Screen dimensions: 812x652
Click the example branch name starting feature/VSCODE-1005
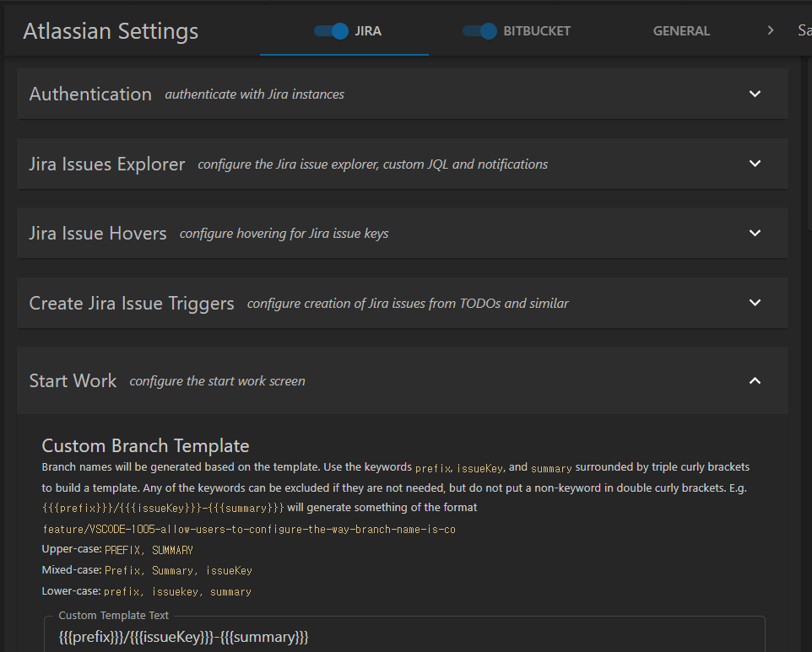point(249,530)
